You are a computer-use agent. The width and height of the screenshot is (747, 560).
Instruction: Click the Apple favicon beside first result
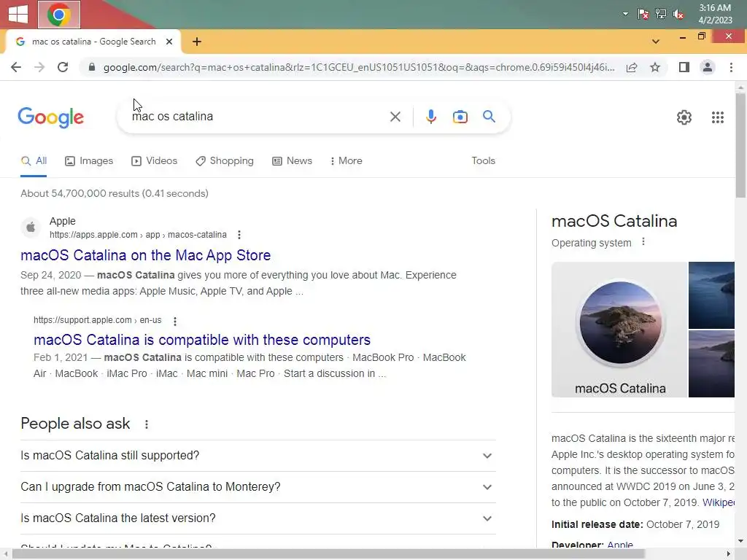[31, 227]
